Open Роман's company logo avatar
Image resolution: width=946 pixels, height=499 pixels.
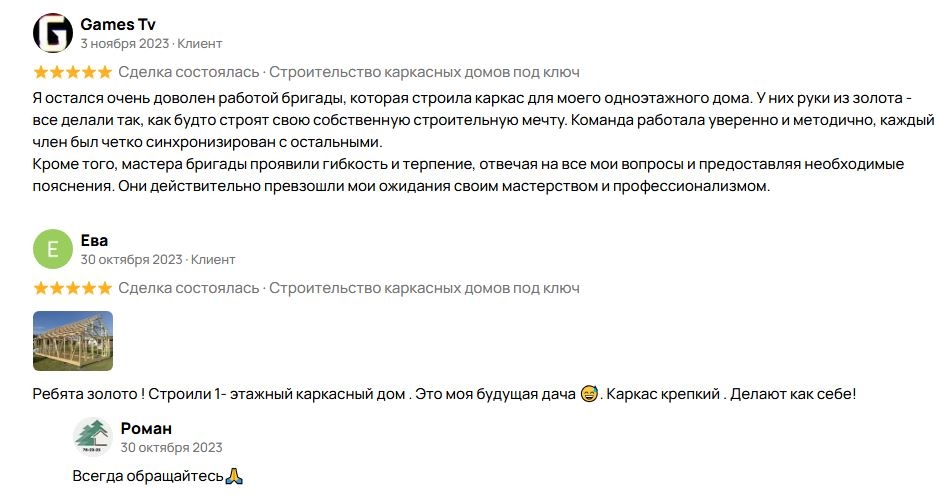pos(93,437)
